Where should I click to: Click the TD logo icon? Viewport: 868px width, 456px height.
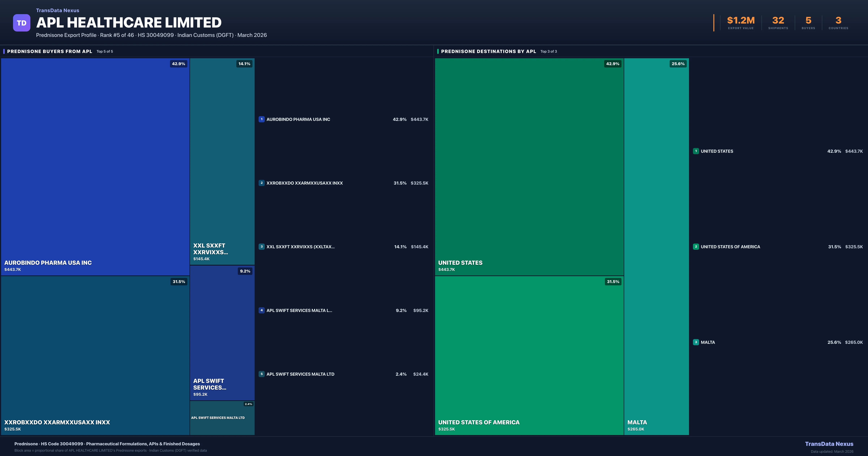pos(22,22)
